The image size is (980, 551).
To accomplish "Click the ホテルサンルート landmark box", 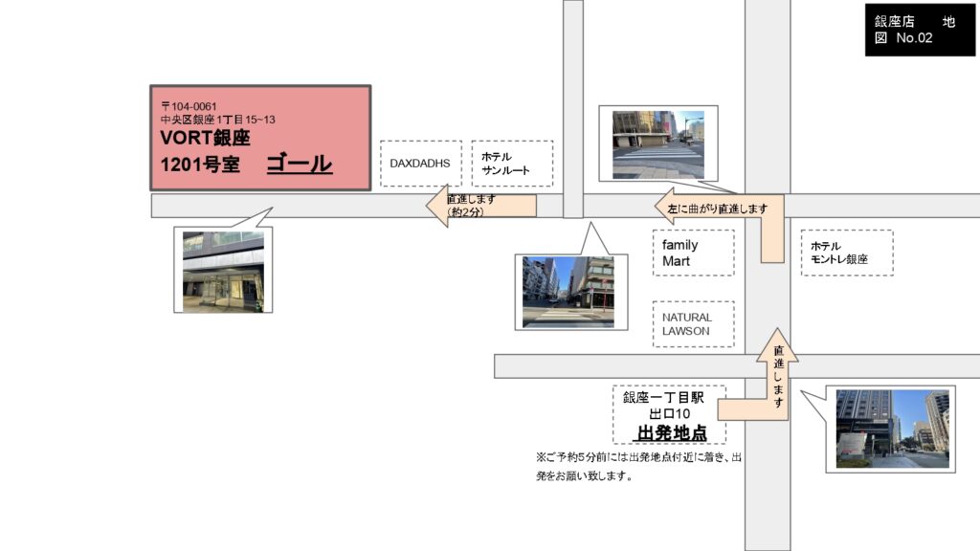I will point(512,164).
